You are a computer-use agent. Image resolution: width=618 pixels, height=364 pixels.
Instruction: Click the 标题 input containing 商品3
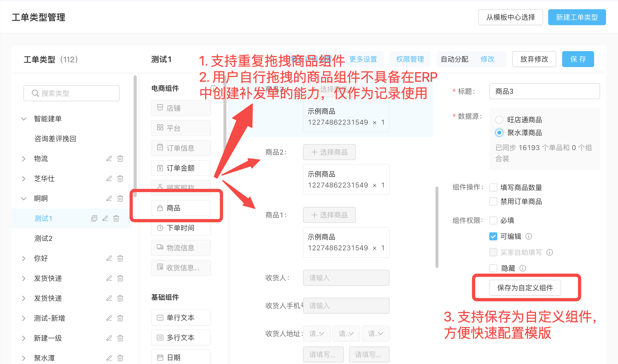tap(544, 91)
